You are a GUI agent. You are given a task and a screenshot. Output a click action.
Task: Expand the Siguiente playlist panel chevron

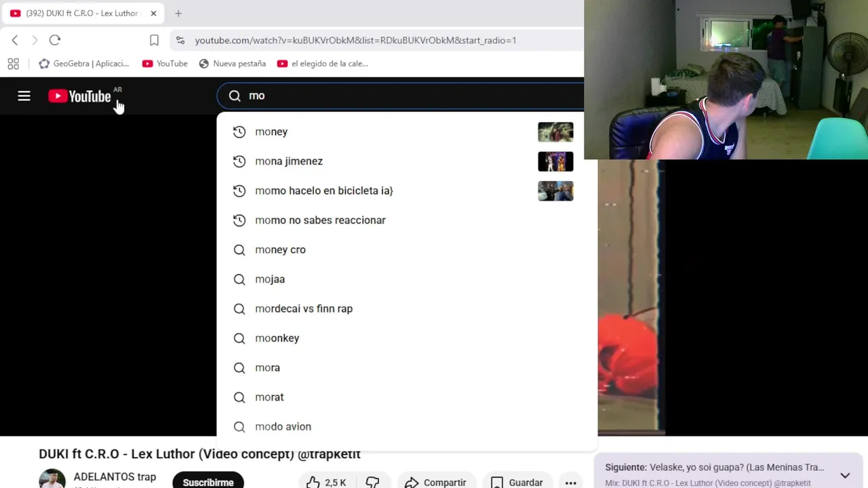click(x=845, y=475)
